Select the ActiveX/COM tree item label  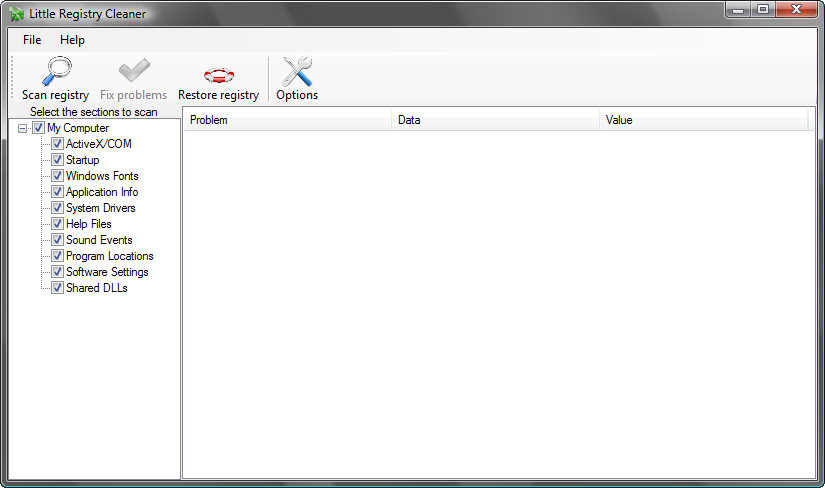98,144
